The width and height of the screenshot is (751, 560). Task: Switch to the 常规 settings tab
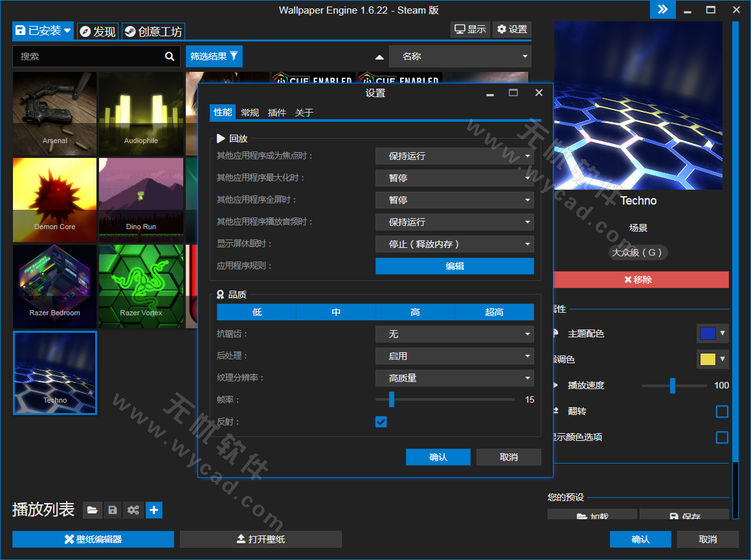tap(250, 113)
